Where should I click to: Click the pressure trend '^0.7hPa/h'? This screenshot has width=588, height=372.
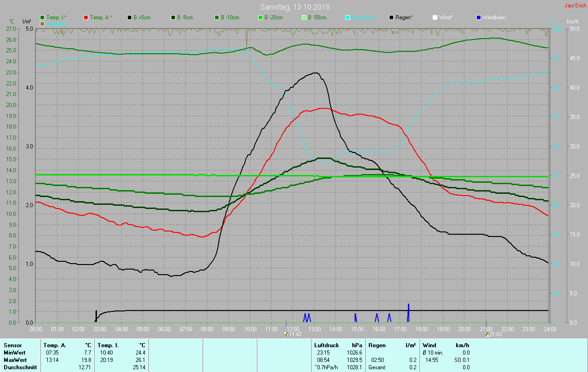point(327,367)
